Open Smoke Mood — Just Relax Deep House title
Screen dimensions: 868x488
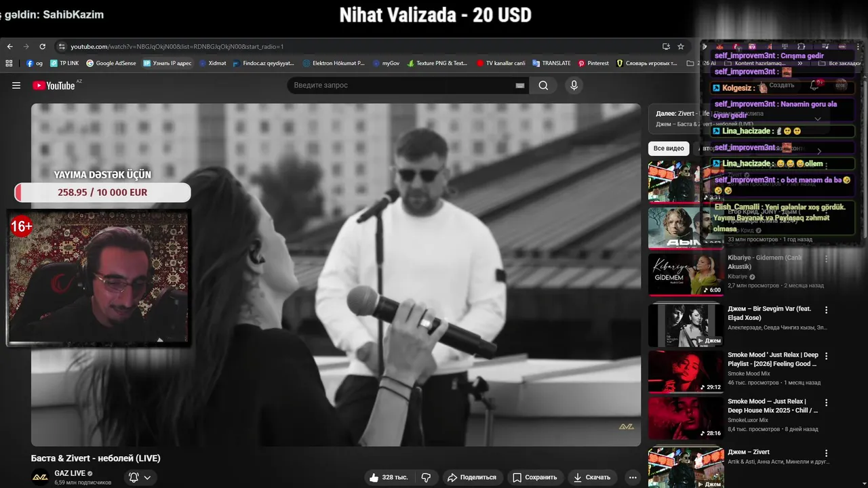[773, 406]
